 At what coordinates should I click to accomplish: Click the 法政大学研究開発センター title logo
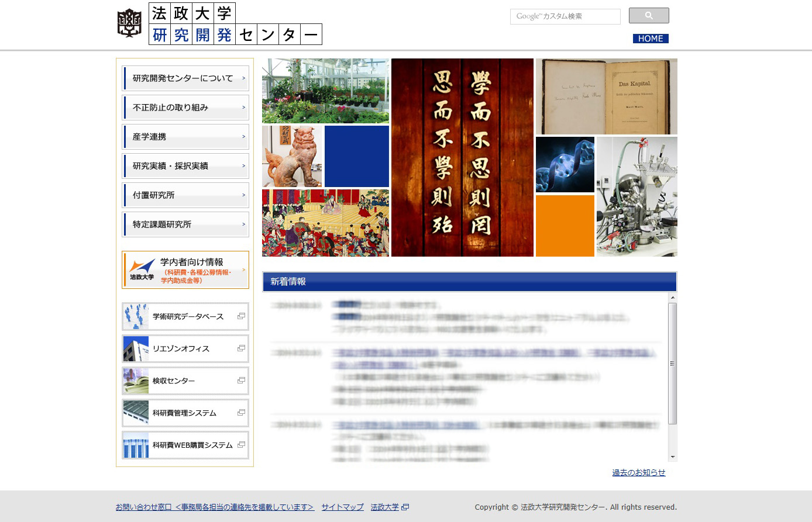[235, 24]
